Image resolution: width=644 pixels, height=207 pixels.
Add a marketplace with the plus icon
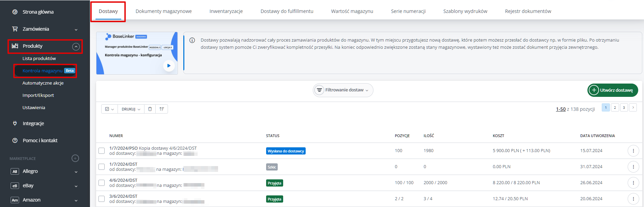[75, 158]
